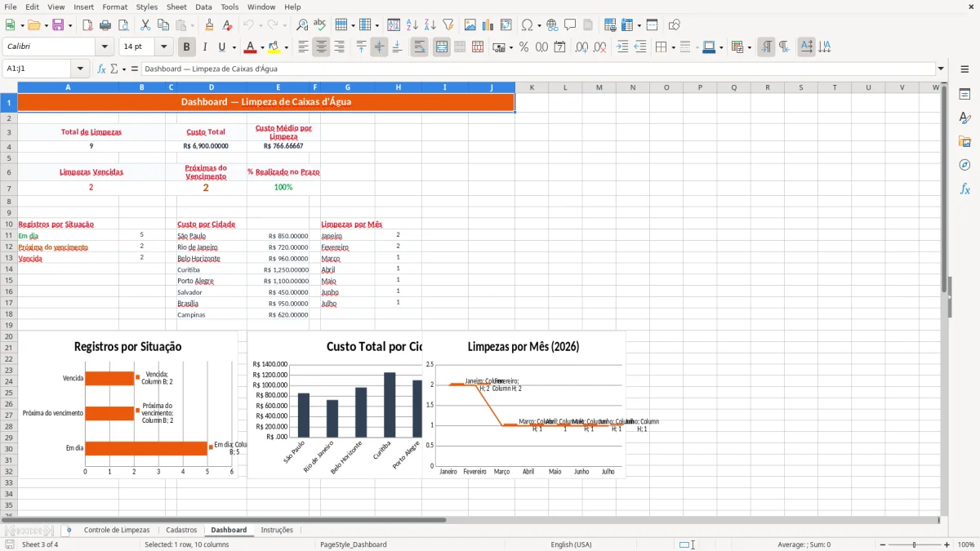Open the Export as PDF tool
Image resolution: width=980 pixels, height=551 pixels.
[87, 25]
